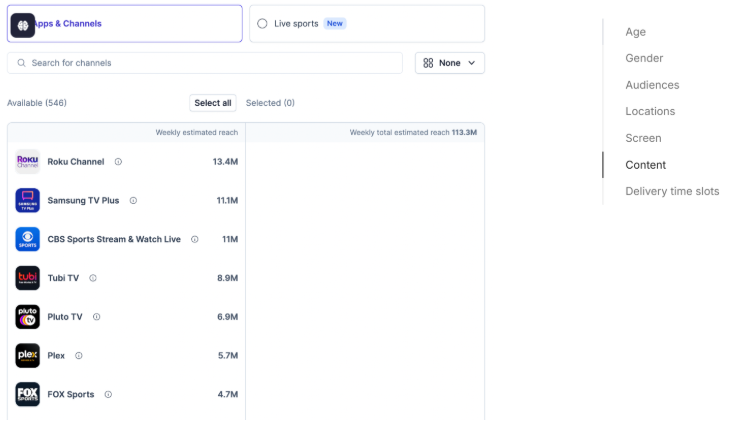Image resolution: width=736 pixels, height=433 pixels.
Task: Show info for Roku Channel
Action: [118, 162]
